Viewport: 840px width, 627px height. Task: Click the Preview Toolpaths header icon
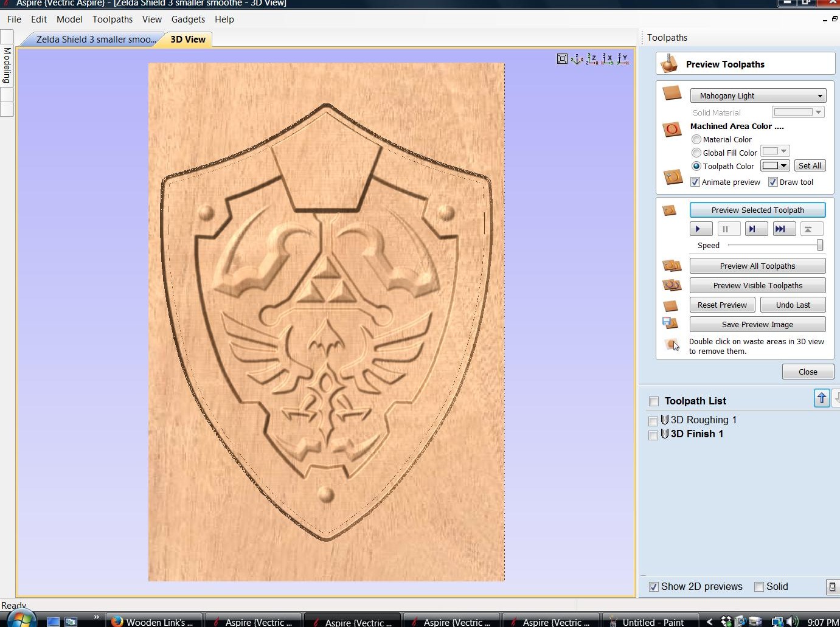point(670,63)
